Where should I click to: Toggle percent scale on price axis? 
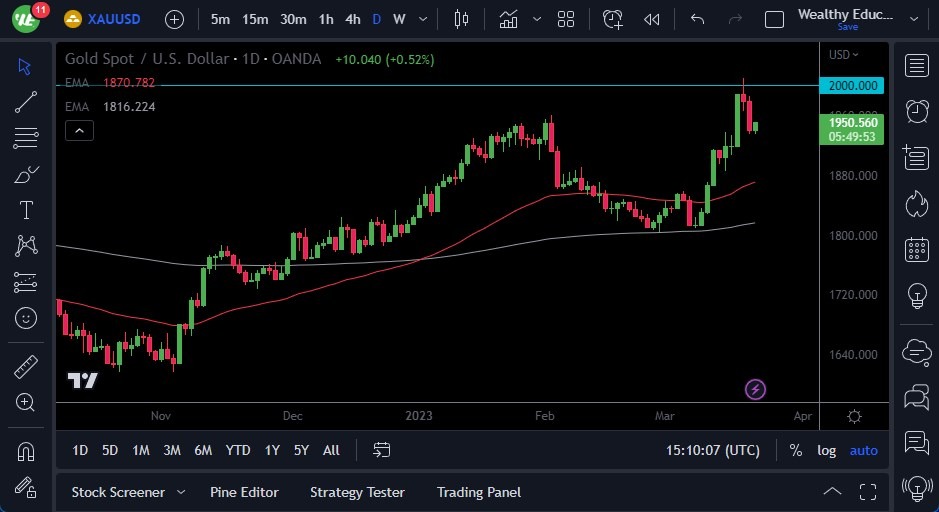[795, 450]
